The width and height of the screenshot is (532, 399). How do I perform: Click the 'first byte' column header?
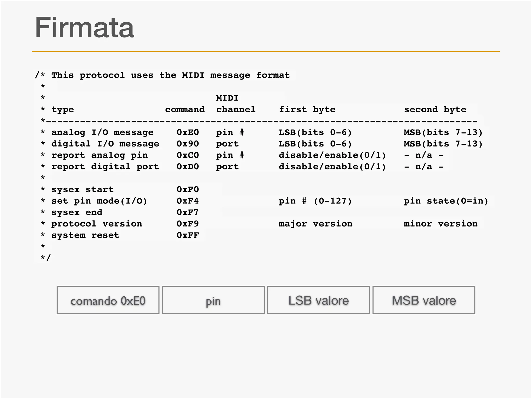click(x=307, y=110)
